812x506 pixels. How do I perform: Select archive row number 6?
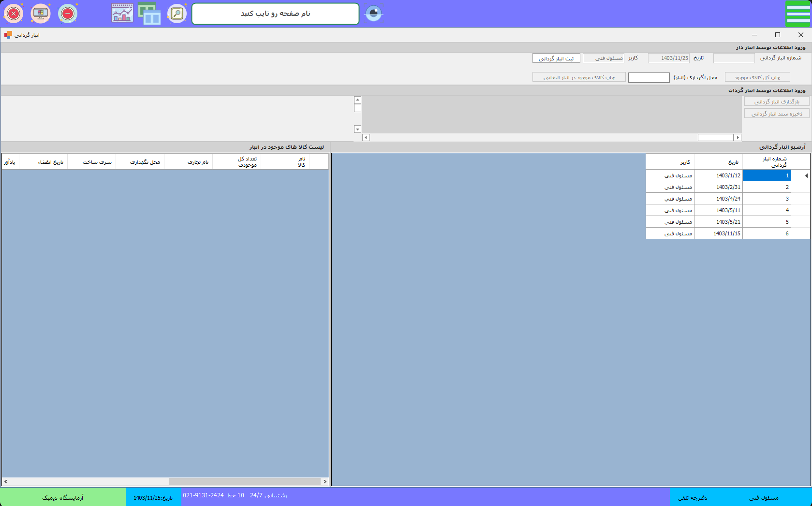tap(767, 233)
